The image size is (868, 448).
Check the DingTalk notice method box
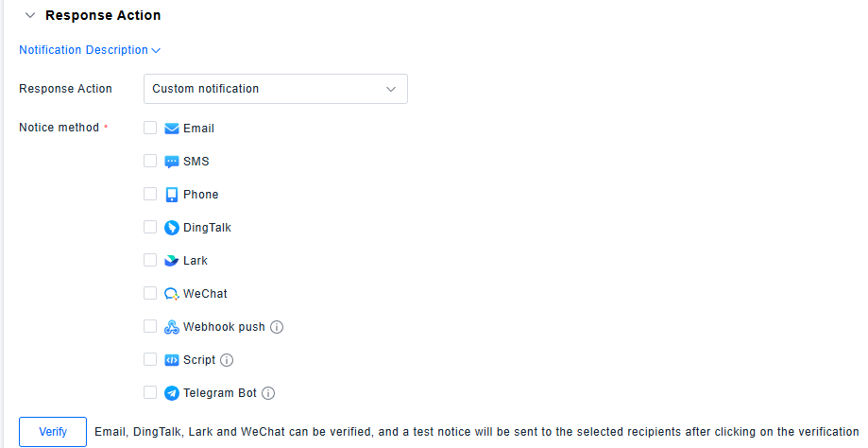[x=150, y=227]
